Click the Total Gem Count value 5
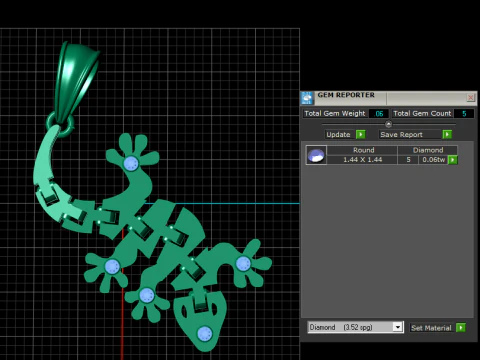480x360 pixels. click(x=464, y=114)
